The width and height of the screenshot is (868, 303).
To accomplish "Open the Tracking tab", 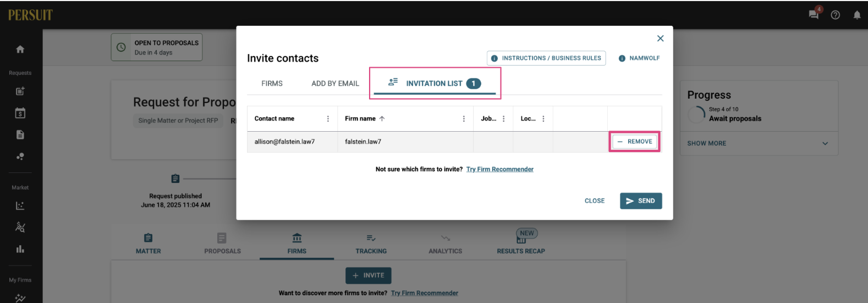I will 371,244.
